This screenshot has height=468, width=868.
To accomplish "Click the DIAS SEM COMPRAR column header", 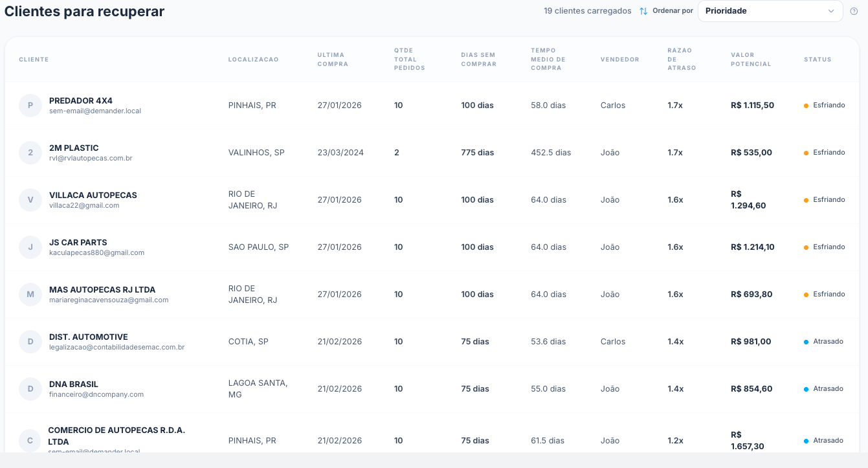I will 479,60.
